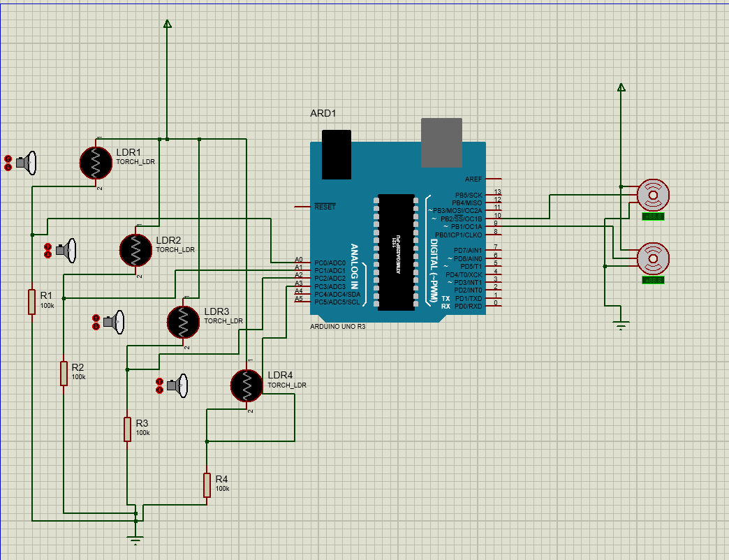
Task: Select the ATMEGA328P chip on the Arduino
Action: click(x=396, y=252)
